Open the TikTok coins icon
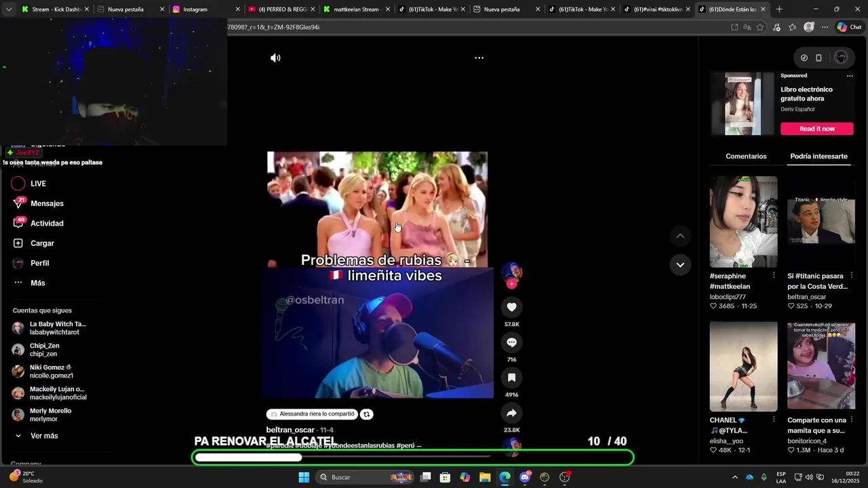The image size is (868, 488). pos(804,58)
